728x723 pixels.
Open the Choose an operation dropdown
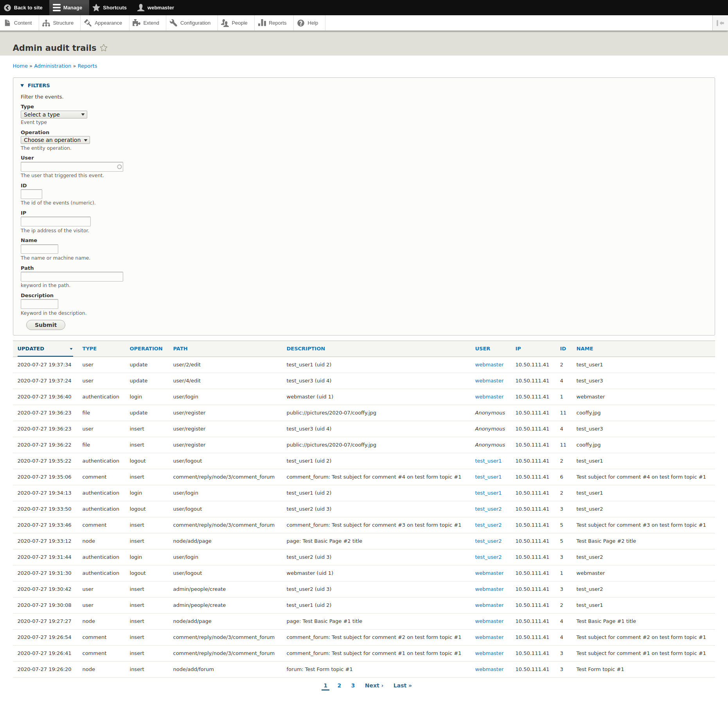55,140
